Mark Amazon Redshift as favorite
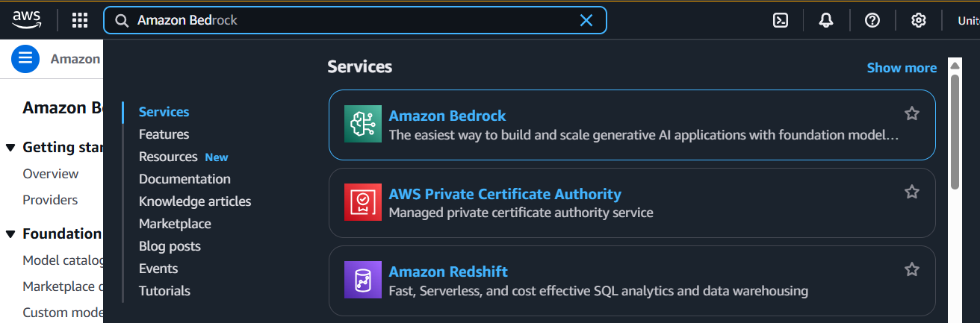Image resolution: width=980 pixels, height=323 pixels. point(911,269)
